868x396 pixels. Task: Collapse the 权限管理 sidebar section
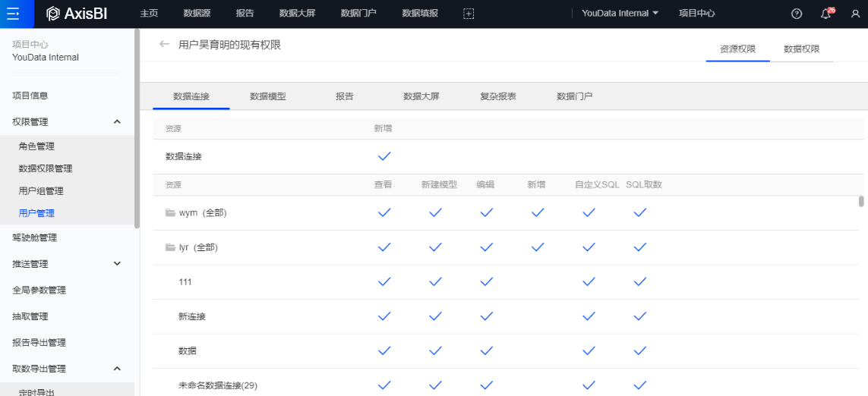(x=117, y=122)
